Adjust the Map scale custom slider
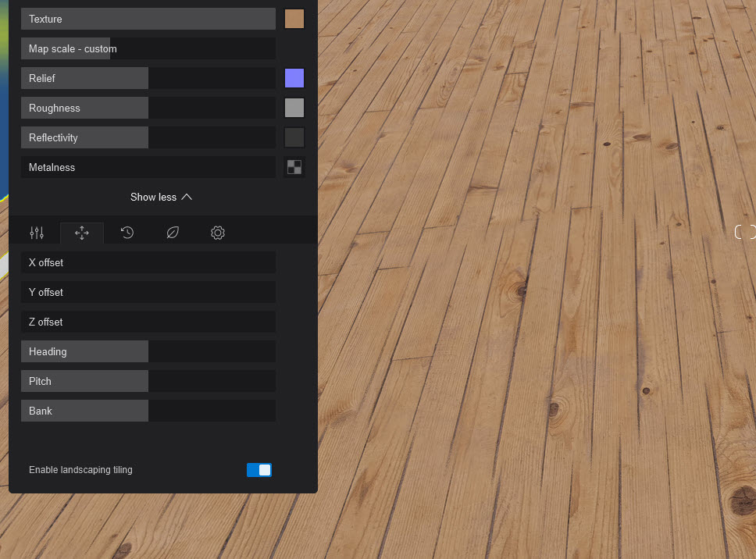The image size is (756, 559). click(x=148, y=48)
